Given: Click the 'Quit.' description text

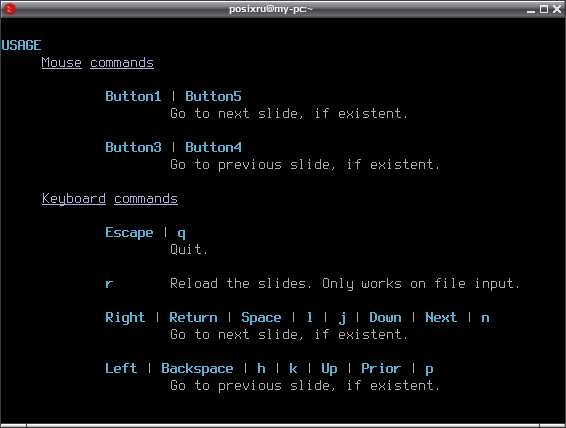Looking at the screenshot, I should click(x=189, y=249).
